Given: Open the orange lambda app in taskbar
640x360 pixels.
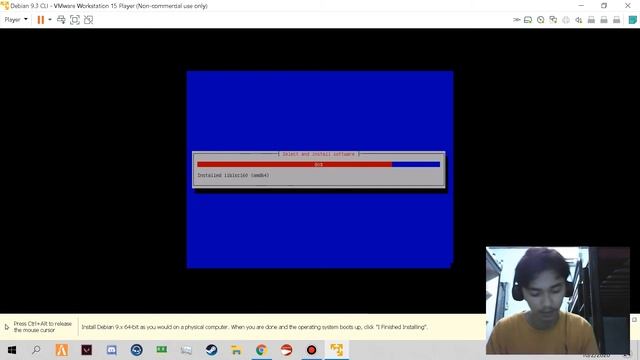Looking at the screenshot, I should 62,350.
